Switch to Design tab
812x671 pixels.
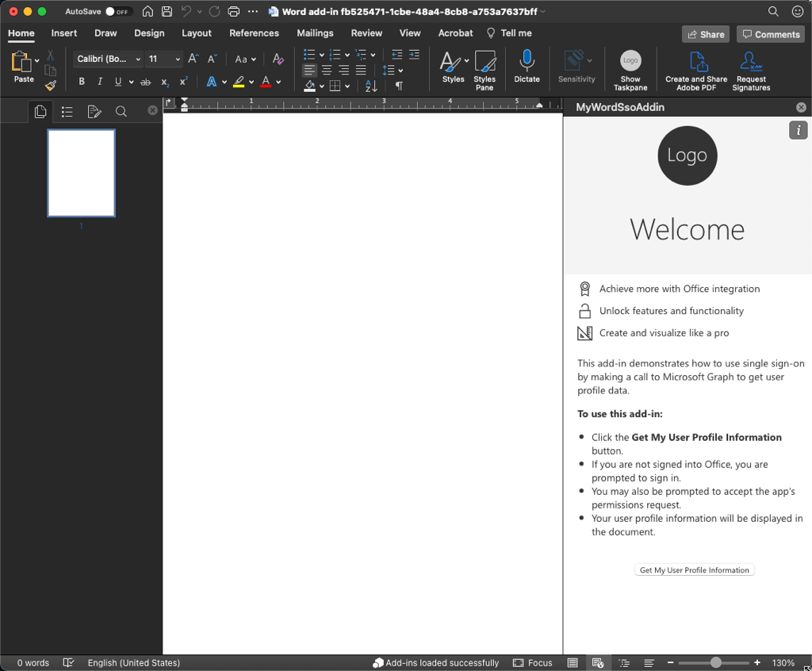point(149,33)
